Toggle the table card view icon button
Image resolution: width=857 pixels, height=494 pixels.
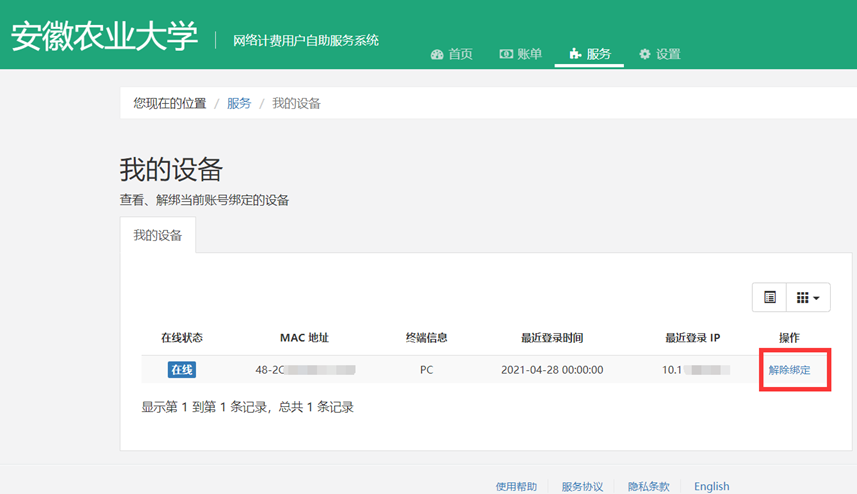pos(769,297)
